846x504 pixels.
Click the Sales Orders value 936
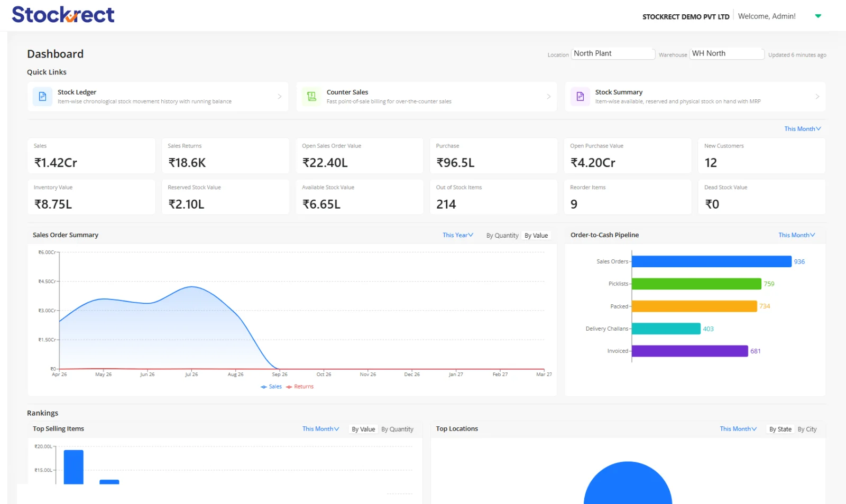tap(799, 262)
